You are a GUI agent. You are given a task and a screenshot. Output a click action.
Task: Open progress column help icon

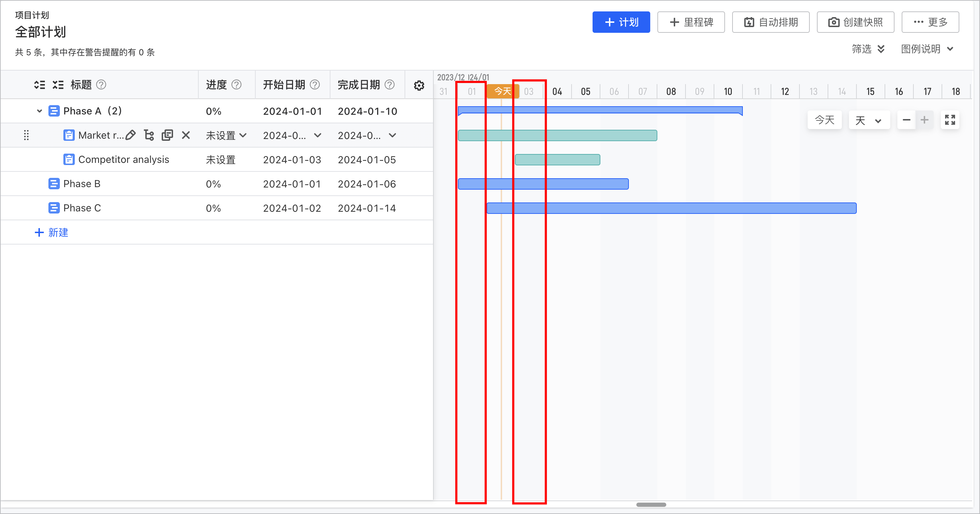236,84
